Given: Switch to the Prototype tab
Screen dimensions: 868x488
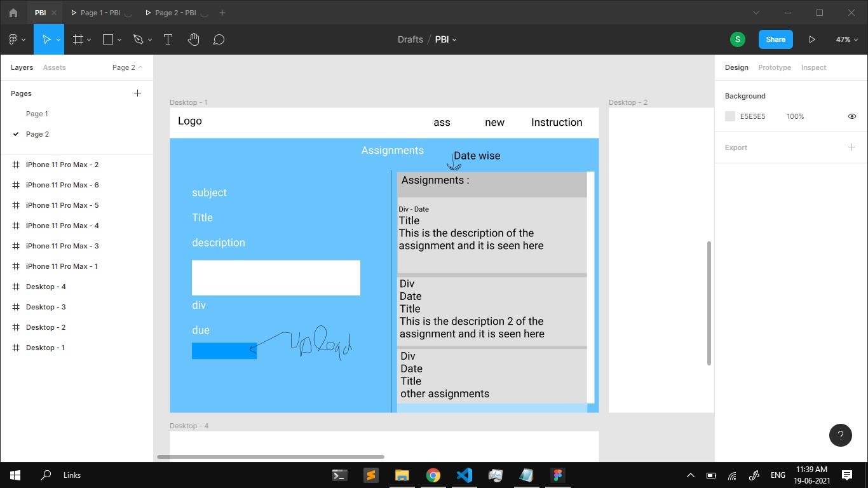Looking at the screenshot, I should click(775, 67).
